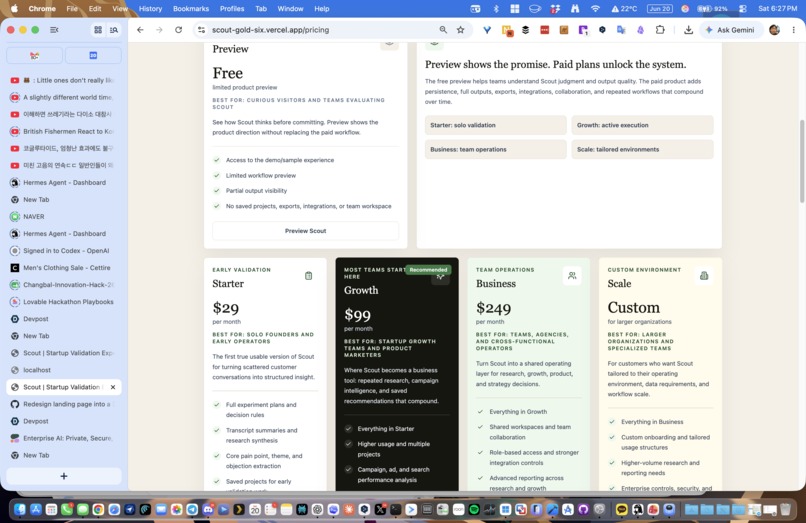
Task: Click Growth: active execution chip
Action: click(643, 125)
